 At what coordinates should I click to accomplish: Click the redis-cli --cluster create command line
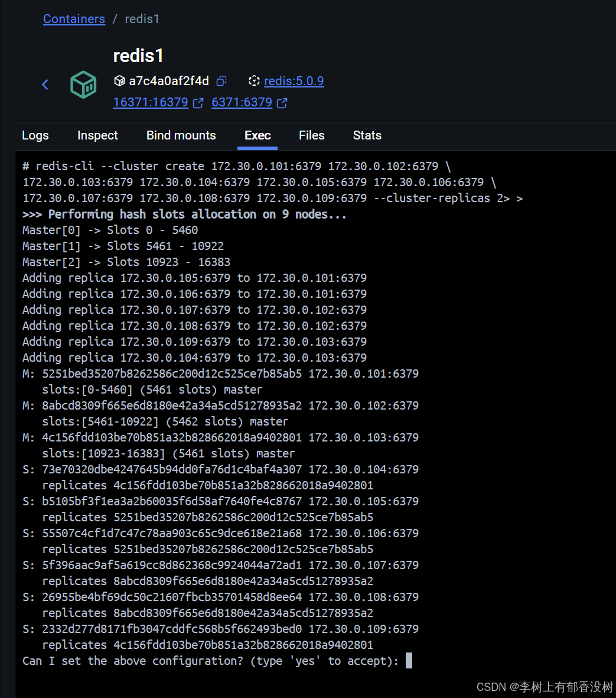(x=237, y=167)
